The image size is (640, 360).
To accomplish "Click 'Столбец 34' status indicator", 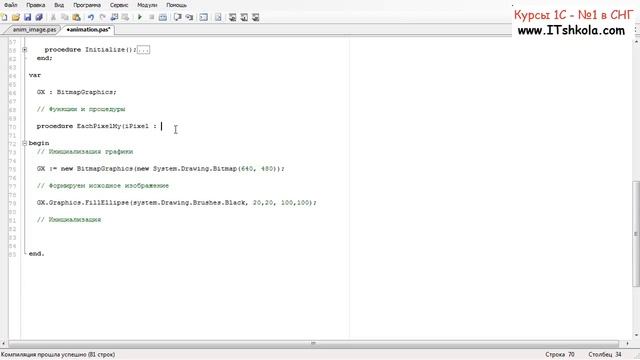I will point(604,355).
